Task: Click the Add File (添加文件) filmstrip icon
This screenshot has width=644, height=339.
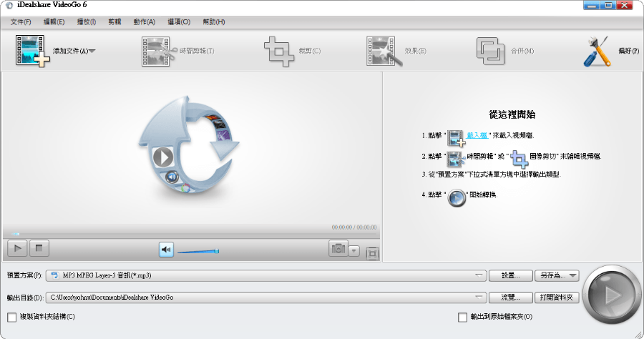Action: tap(32, 51)
